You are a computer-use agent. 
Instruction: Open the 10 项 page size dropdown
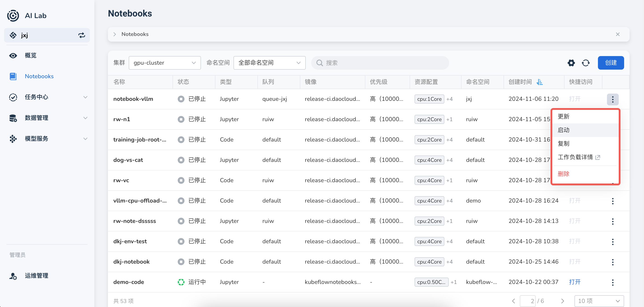click(599, 301)
